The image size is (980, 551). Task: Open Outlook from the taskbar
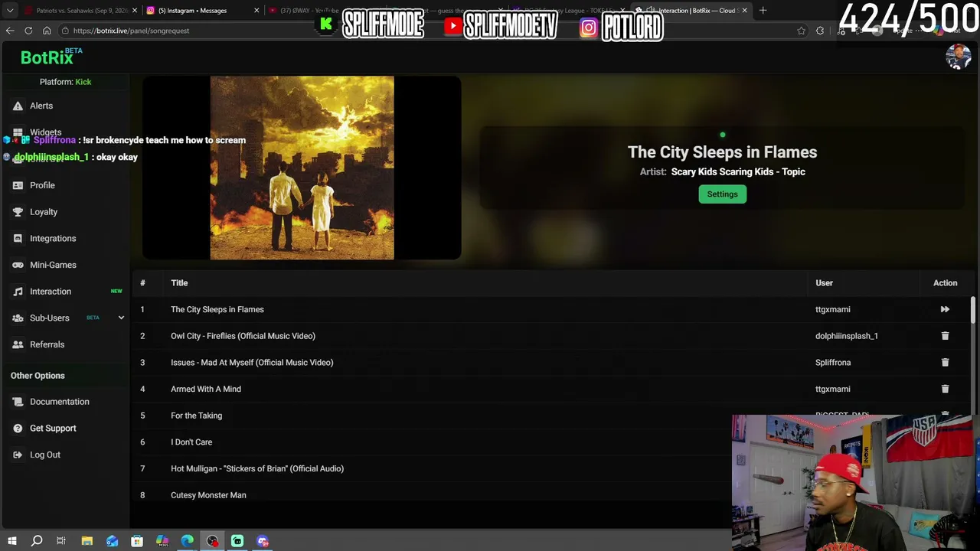tap(113, 541)
